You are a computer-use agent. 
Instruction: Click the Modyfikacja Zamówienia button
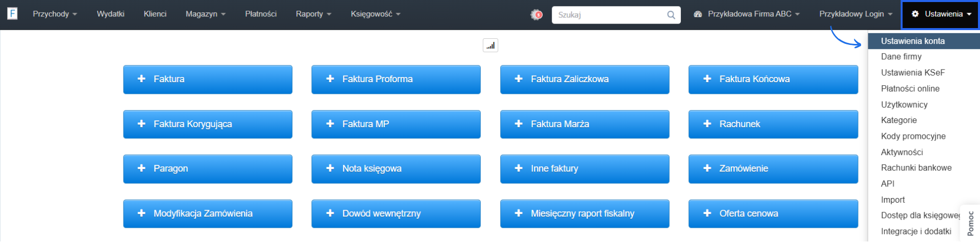pos(208,214)
